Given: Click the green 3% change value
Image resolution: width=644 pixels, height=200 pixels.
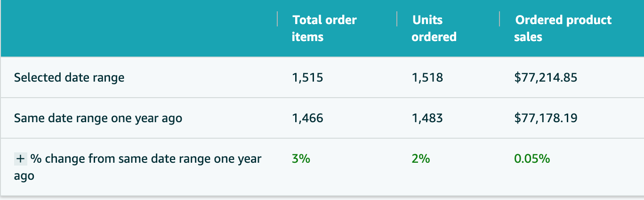Looking at the screenshot, I should (301, 159).
